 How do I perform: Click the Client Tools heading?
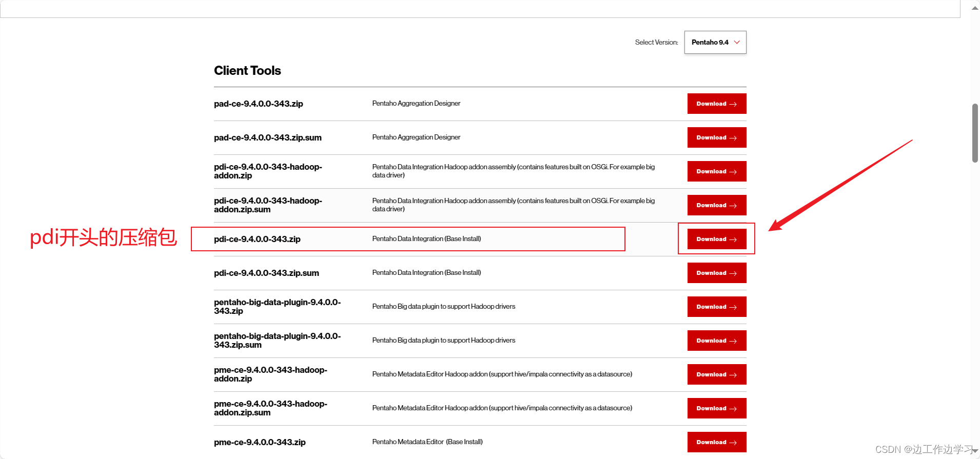pos(247,71)
